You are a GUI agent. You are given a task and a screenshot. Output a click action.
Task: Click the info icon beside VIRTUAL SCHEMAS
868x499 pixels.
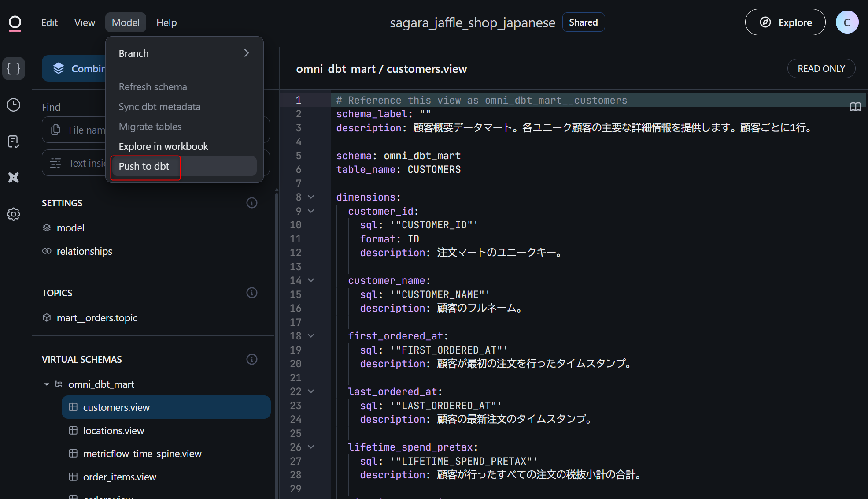(252, 359)
